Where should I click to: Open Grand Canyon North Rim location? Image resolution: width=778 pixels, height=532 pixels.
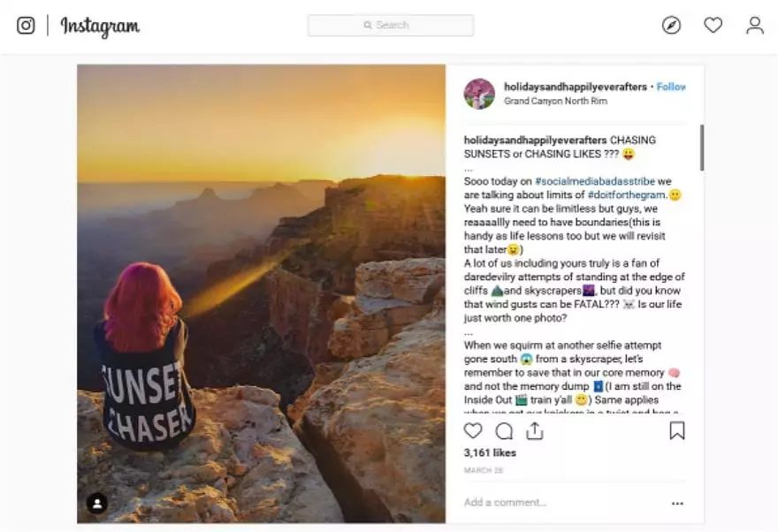click(x=555, y=101)
